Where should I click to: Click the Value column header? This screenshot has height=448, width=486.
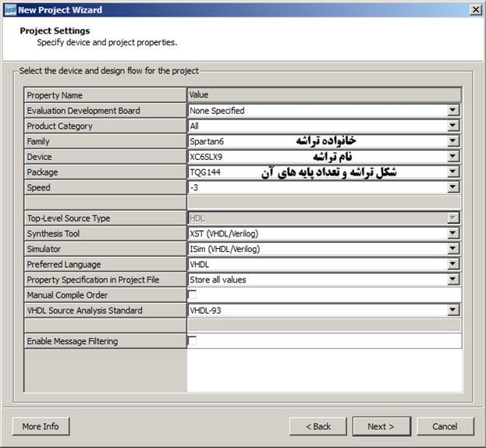325,94
